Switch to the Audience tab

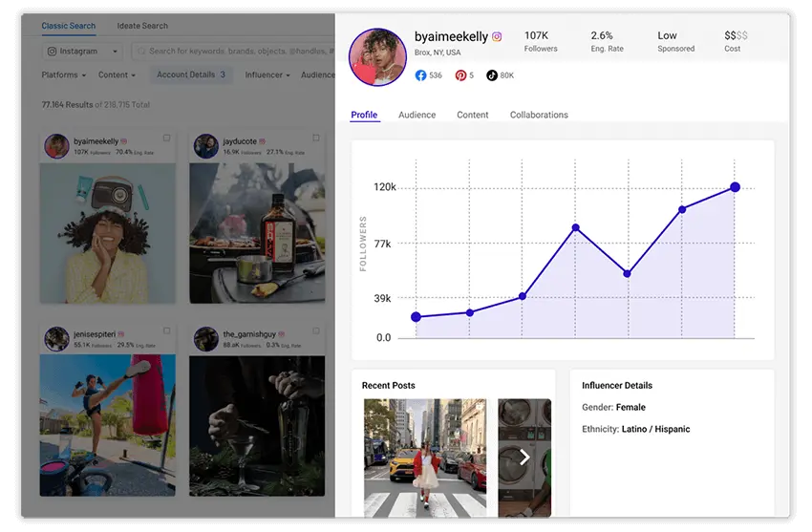tap(417, 115)
